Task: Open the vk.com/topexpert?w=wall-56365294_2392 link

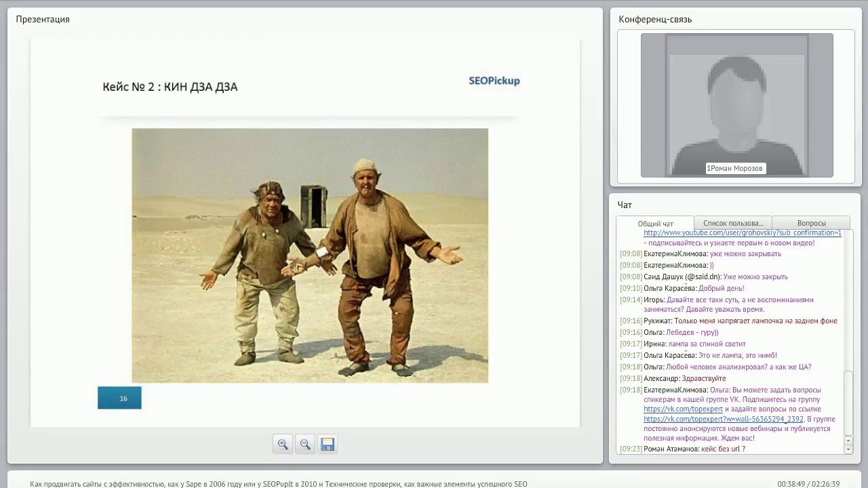Action: coord(723,420)
